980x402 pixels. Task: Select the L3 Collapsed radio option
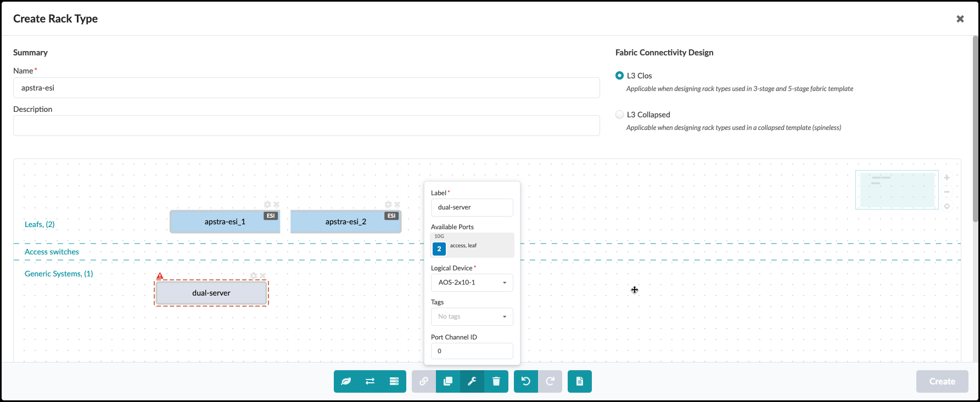click(620, 115)
